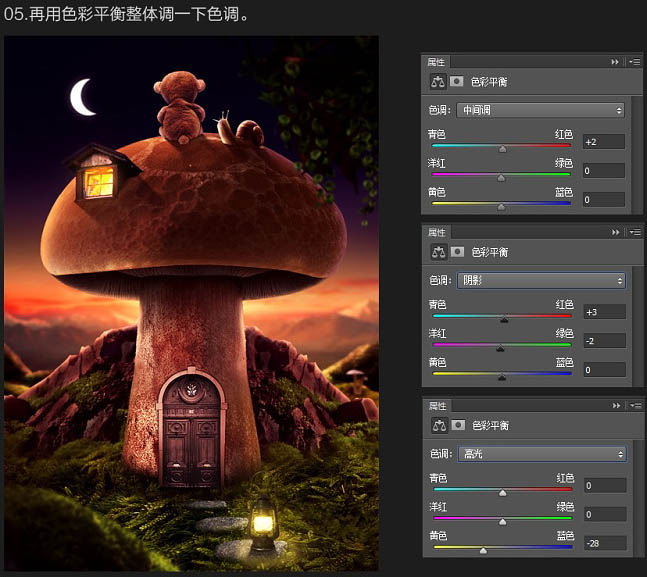Expand the tone dropdown showing 阴影
The height and width of the screenshot is (577, 647).
coord(541,281)
